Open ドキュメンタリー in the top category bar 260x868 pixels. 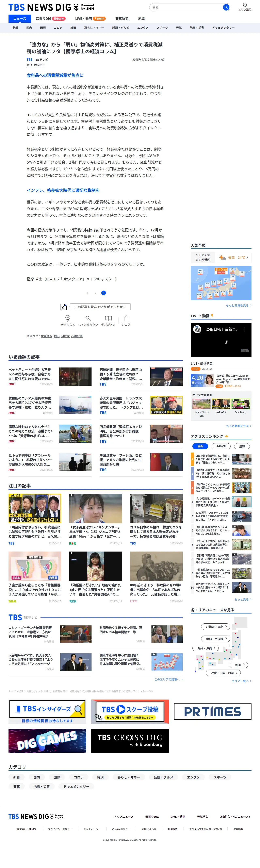coord(223,28)
